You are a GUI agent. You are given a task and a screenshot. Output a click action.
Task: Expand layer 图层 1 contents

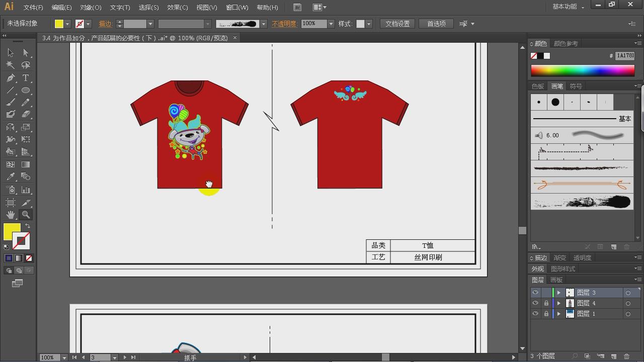click(x=558, y=314)
